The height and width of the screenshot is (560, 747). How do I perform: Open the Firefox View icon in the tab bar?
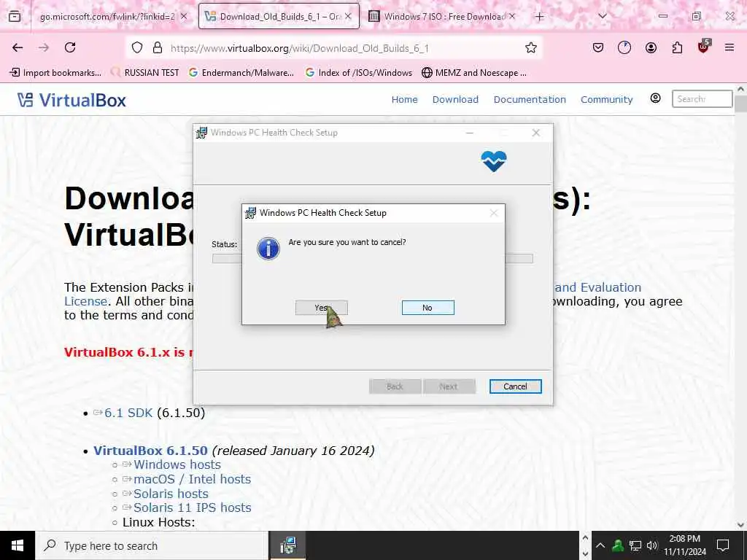click(15, 17)
